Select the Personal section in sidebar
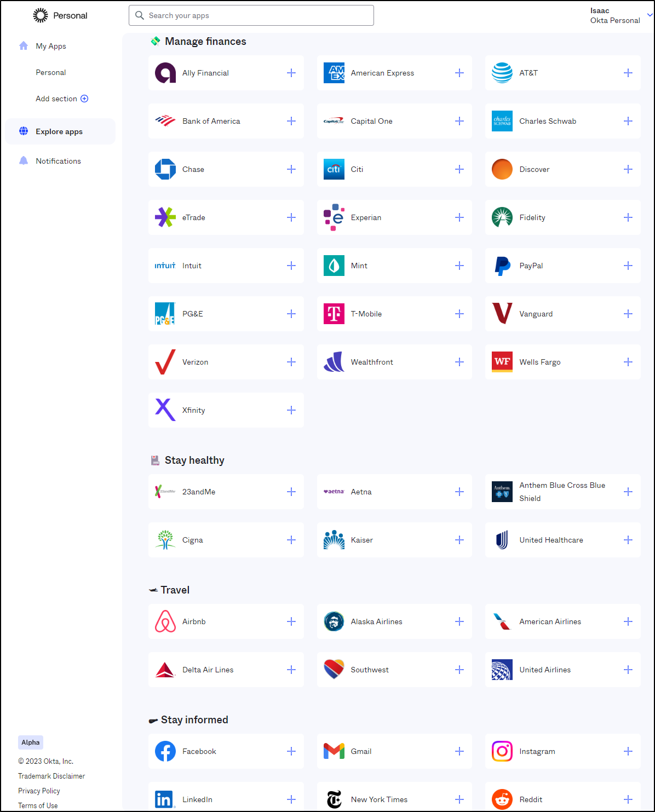This screenshot has width=655, height=812. (x=51, y=72)
